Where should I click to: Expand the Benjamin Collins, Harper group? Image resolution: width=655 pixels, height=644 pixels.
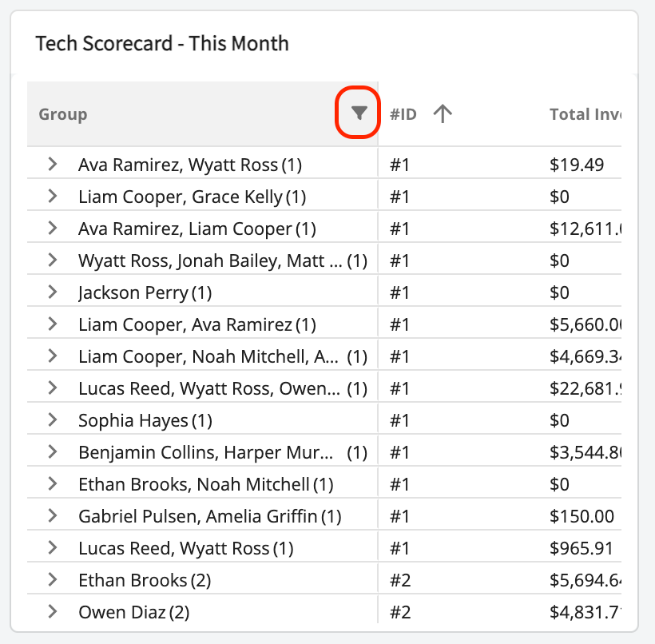coord(52,451)
